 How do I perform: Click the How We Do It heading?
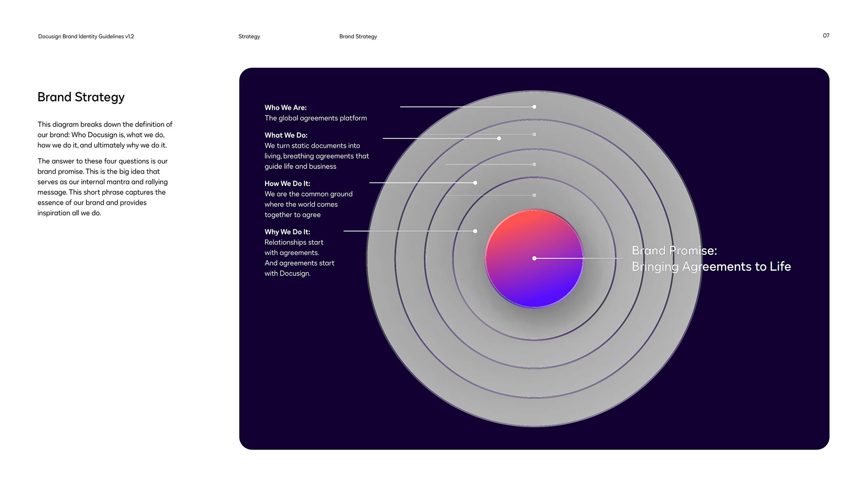pyautogui.click(x=288, y=183)
